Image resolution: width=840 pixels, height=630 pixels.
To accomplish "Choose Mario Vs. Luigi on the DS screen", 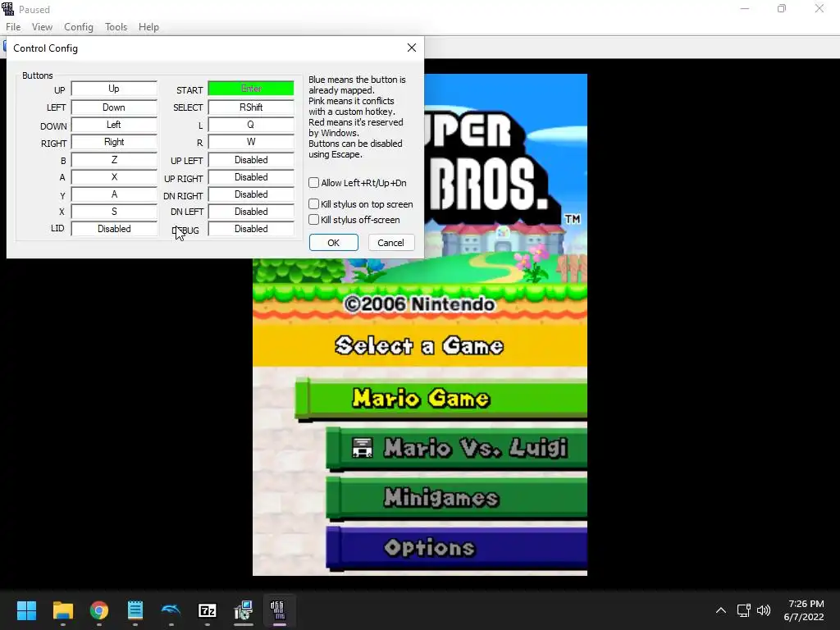I will [x=456, y=448].
